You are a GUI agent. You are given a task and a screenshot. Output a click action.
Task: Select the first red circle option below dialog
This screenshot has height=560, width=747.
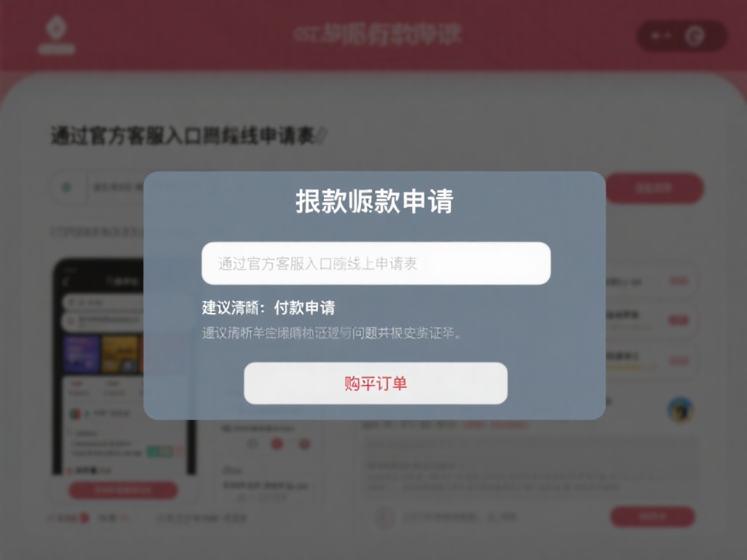point(276,444)
